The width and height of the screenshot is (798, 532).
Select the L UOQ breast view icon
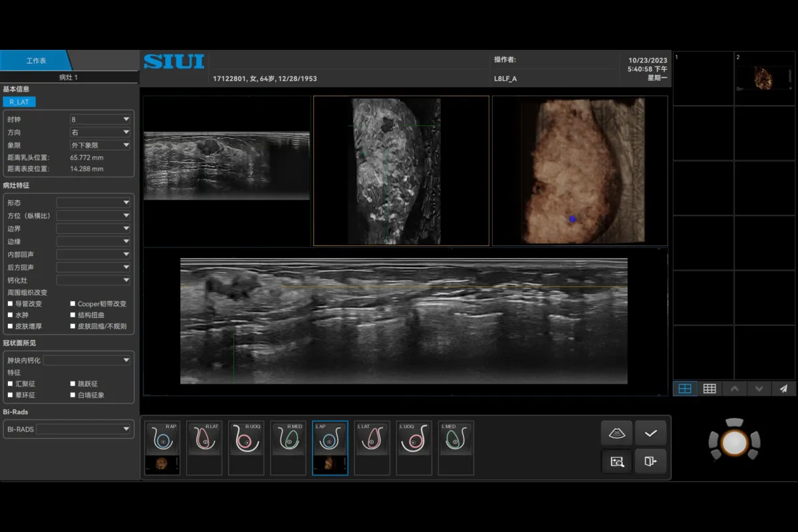click(414, 438)
